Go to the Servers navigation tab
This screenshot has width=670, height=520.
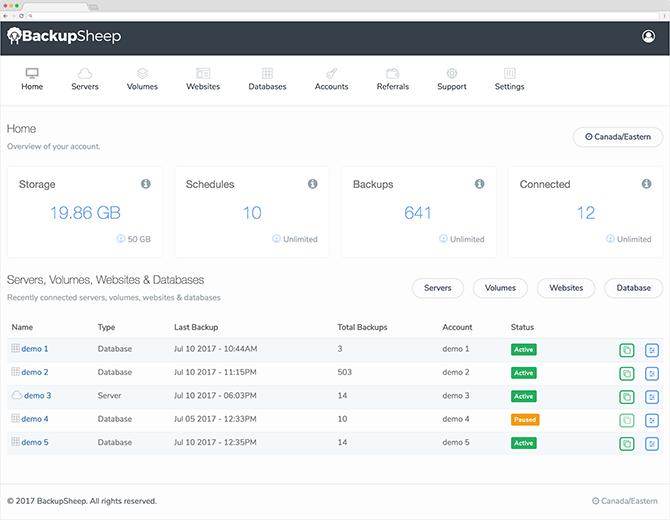[85, 79]
